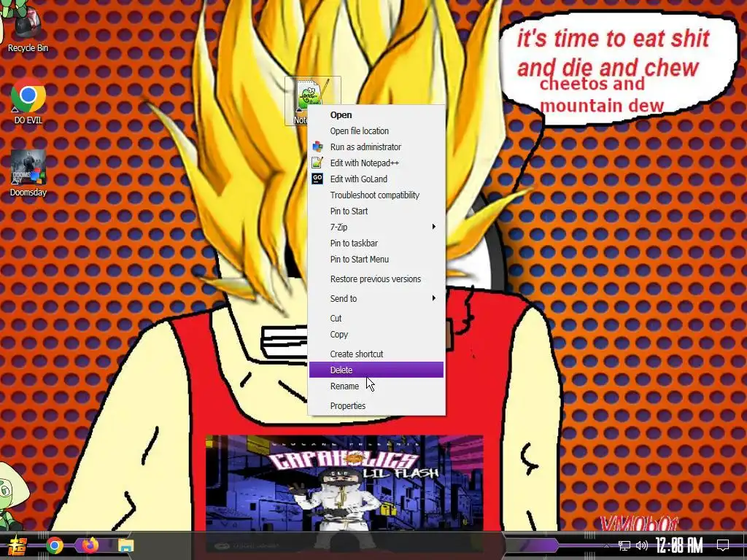Choose Cut in the context menu
The height and width of the screenshot is (560, 747).
pos(376,318)
